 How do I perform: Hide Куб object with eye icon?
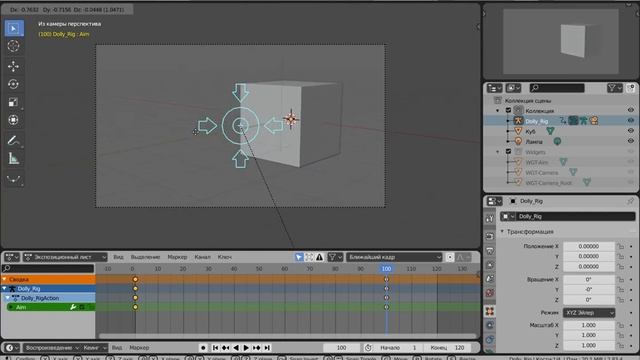(631, 131)
